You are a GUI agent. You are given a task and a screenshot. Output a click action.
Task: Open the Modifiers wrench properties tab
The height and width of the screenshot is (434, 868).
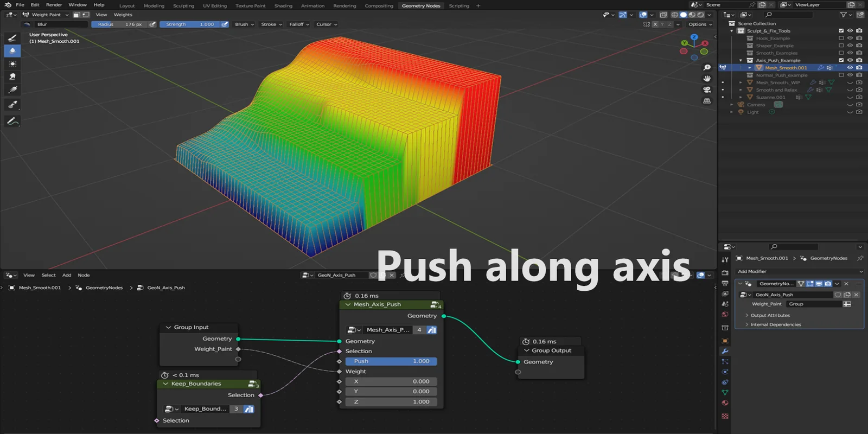(725, 351)
